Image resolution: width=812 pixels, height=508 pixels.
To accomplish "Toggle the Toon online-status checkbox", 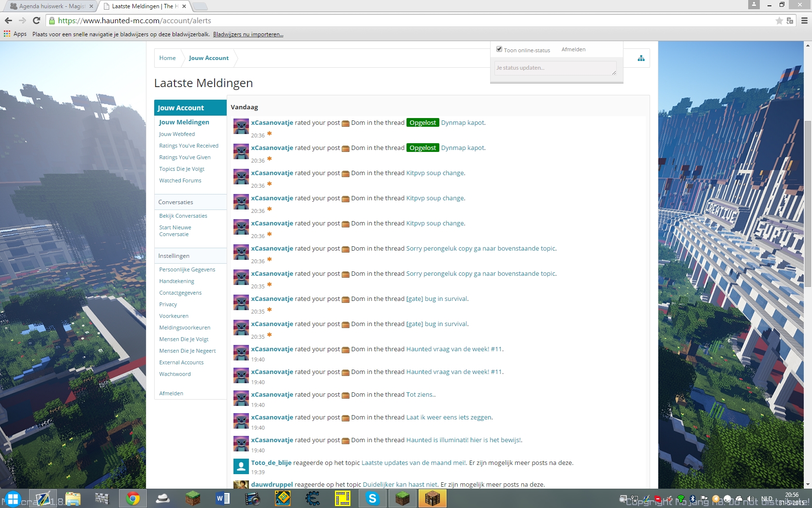I will pos(499,49).
